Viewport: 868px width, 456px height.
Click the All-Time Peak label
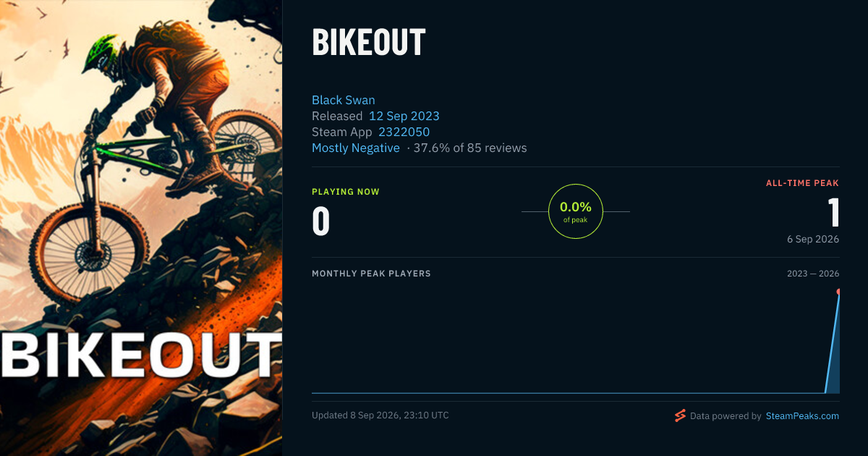pos(802,183)
